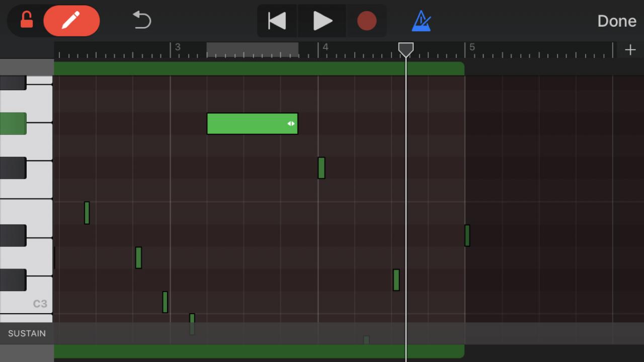
Task: Click the undo arrow icon
Action: click(142, 20)
